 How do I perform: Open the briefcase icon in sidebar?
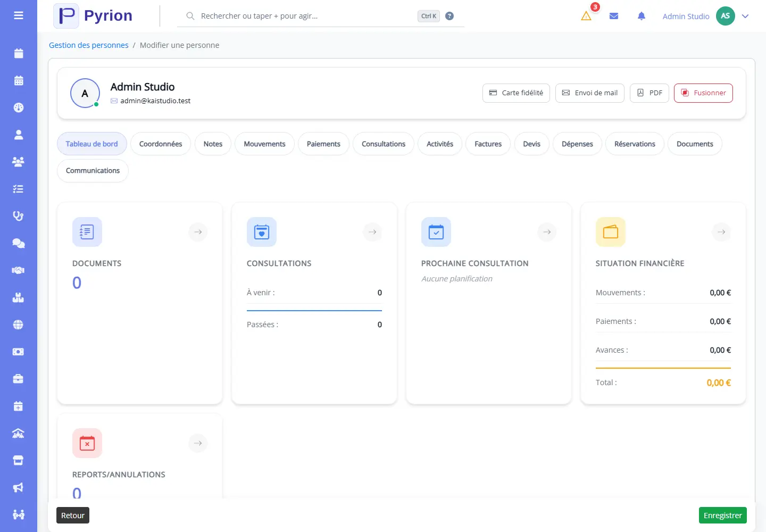(x=19, y=379)
